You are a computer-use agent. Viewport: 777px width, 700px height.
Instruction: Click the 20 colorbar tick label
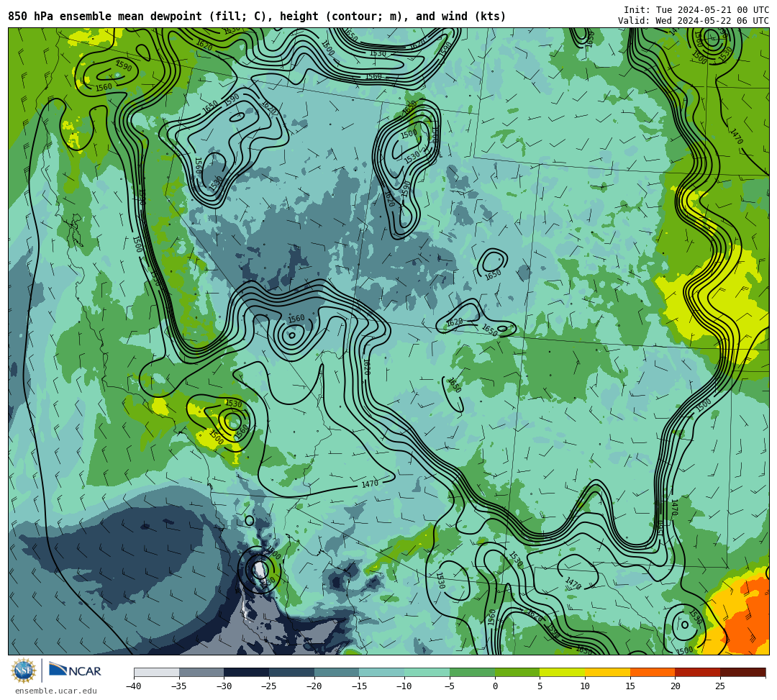point(676,686)
